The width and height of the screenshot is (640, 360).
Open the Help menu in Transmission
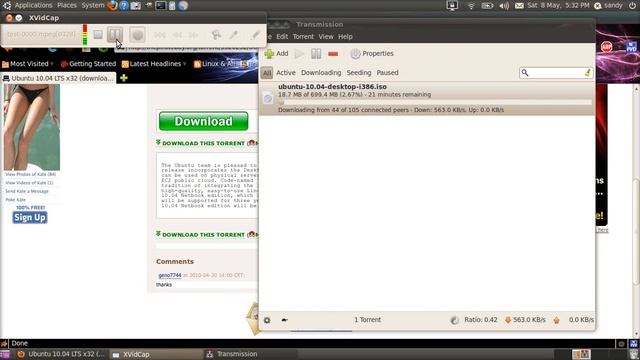(x=345, y=37)
